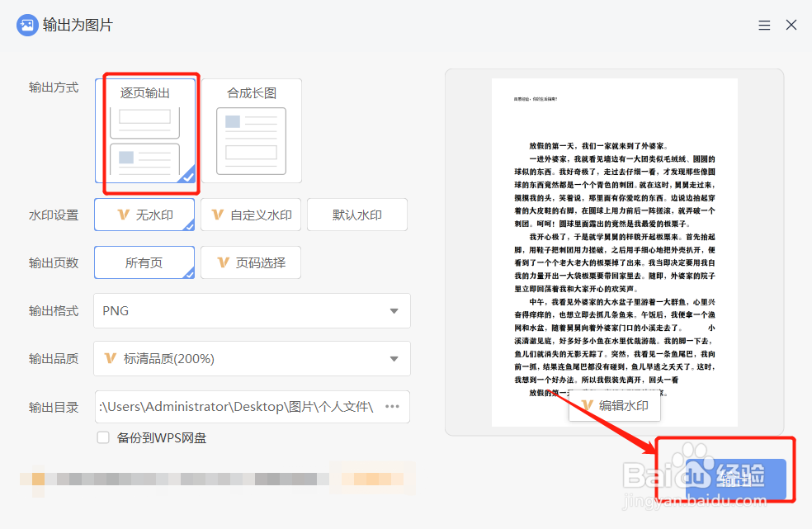Click the browse ellipsis for output directory
This screenshot has height=529, width=812.
[391, 407]
